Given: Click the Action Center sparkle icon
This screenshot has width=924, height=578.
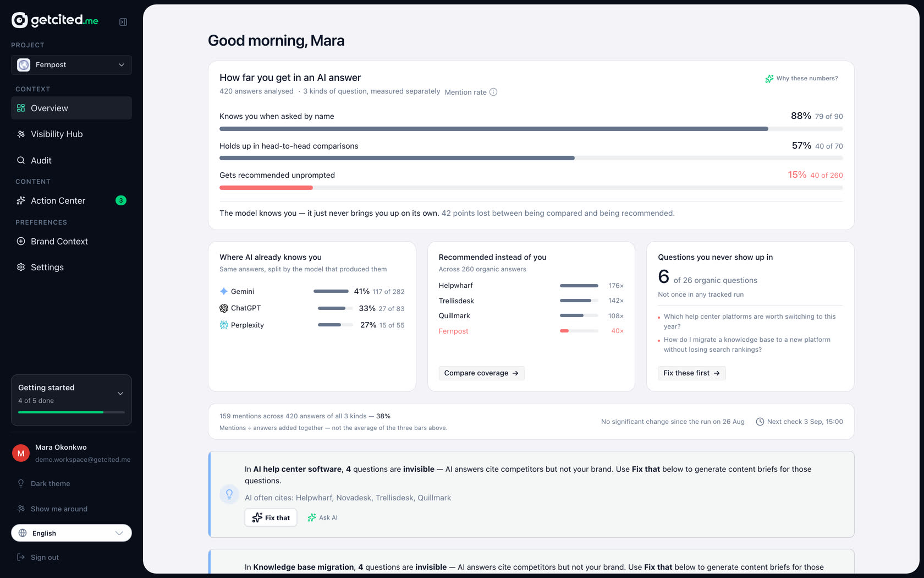Looking at the screenshot, I should (21, 201).
